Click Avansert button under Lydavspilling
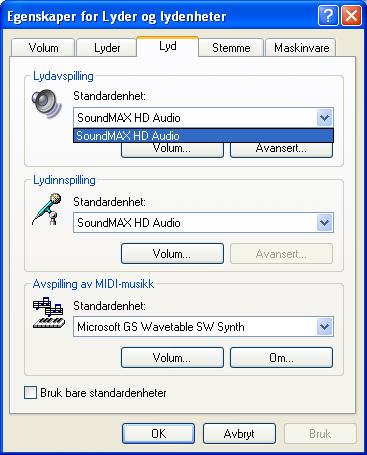Screen dimensions: 367x455 281,150
